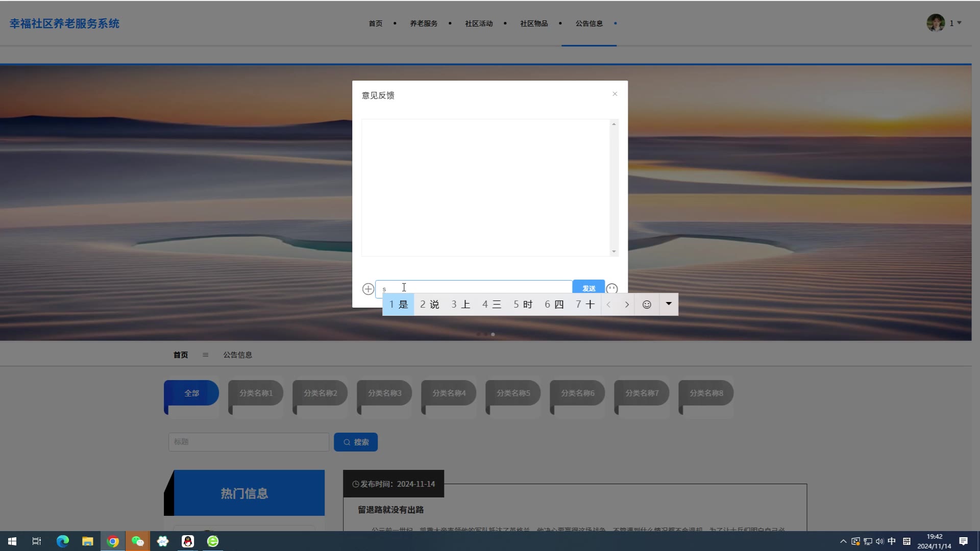Open the QQ penguin taskbar icon
Screen dimensions: 980x551
188,541
